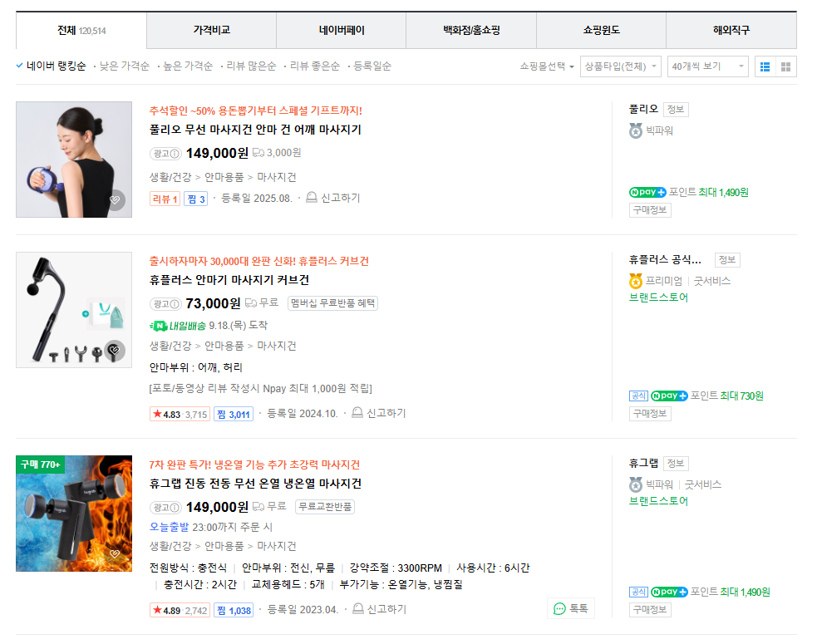Click 무료교환반품 tag on 휴그랩
817x644 pixels.
coord(325,507)
